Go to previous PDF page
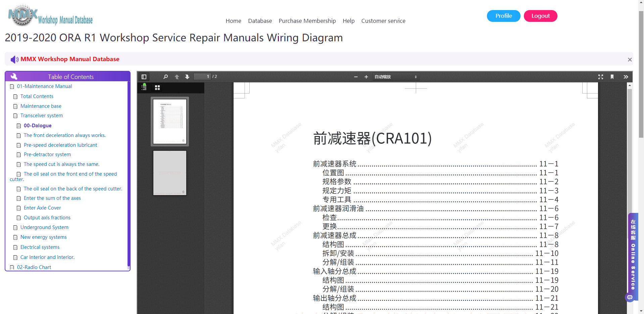644x314 pixels. coord(177,77)
